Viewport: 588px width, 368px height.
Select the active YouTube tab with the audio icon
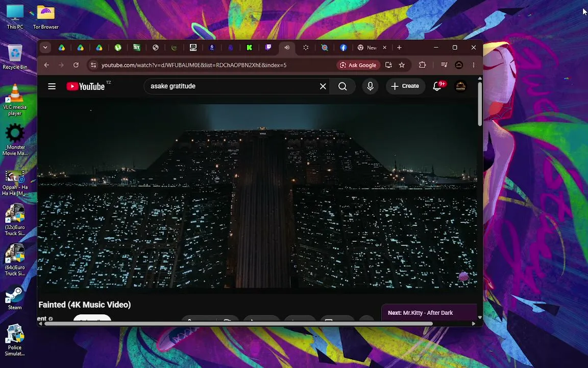tap(287, 48)
